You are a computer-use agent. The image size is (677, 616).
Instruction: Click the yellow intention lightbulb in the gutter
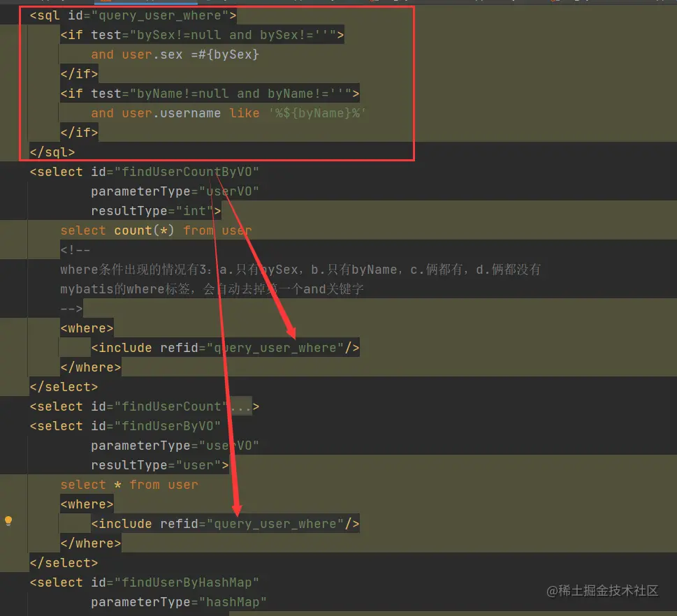click(8, 521)
